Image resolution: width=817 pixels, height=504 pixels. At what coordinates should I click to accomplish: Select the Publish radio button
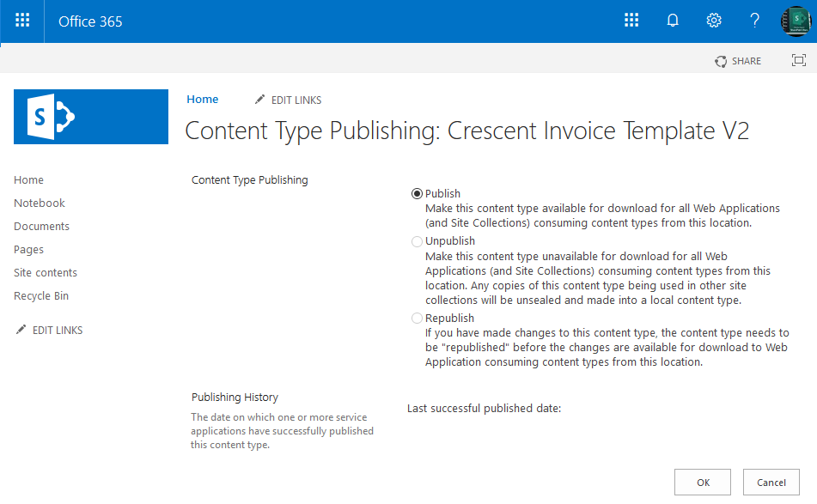pyautogui.click(x=417, y=193)
